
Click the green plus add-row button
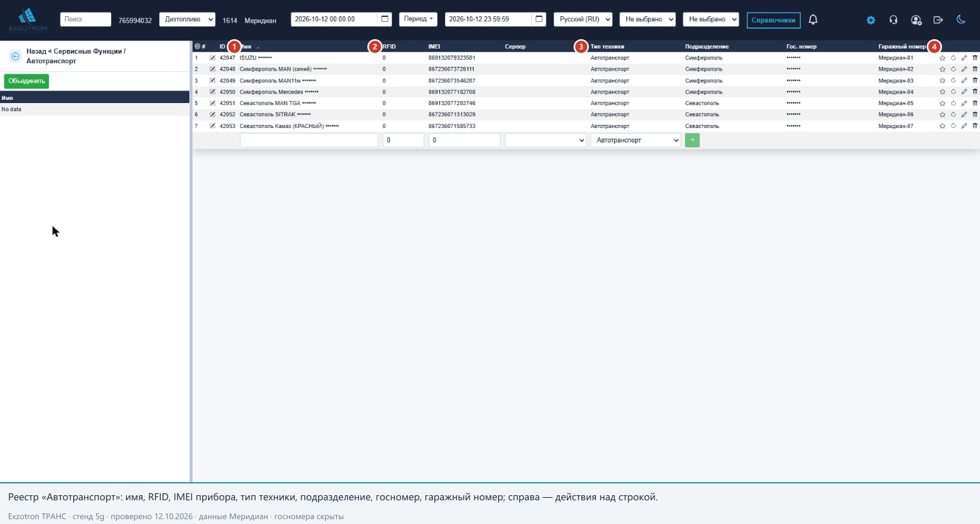pyautogui.click(x=692, y=140)
